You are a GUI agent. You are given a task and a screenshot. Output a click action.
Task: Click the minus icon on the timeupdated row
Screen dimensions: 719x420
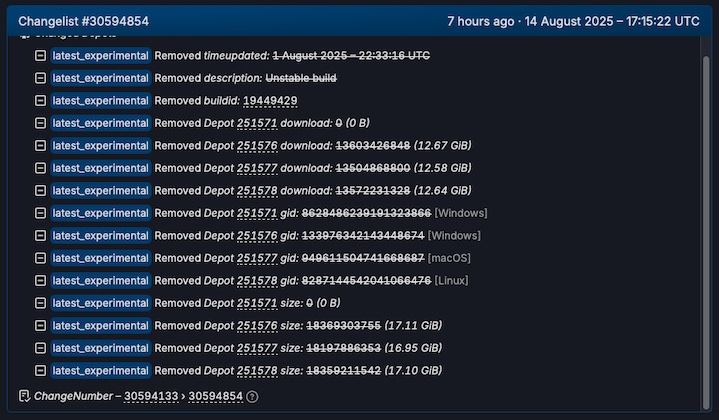[40, 56]
